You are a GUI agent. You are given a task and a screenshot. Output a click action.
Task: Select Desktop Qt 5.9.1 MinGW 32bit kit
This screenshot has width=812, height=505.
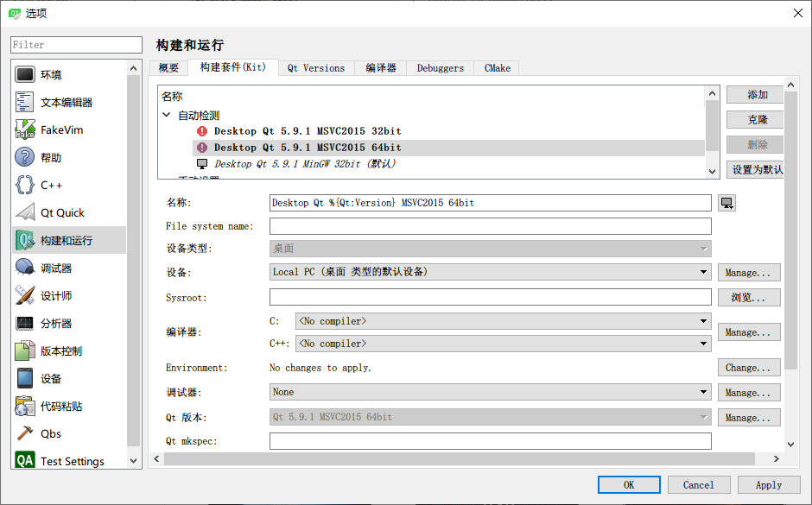click(x=306, y=164)
